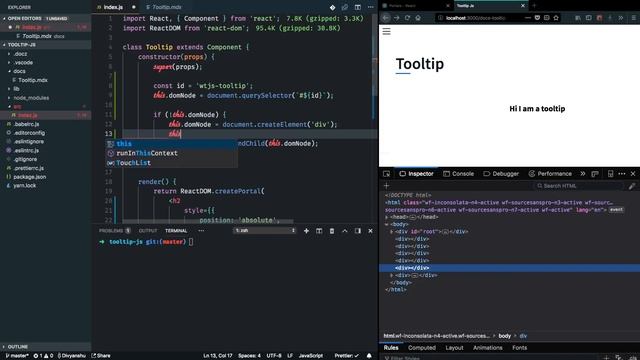This screenshot has width=640, height=360.
Task: Maximize the terminal panel with up chevron
Action: click(x=345, y=231)
